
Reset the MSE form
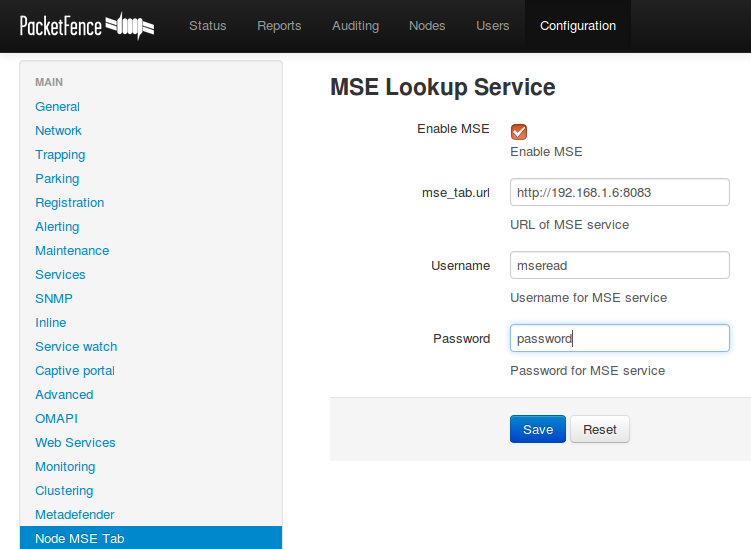point(600,429)
